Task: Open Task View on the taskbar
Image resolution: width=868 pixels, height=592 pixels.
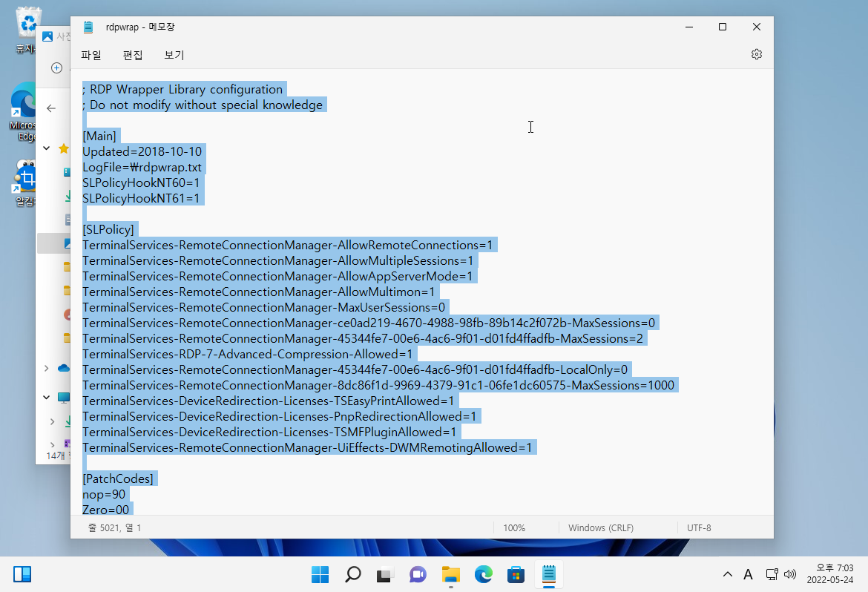Action: (x=385, y=574)
